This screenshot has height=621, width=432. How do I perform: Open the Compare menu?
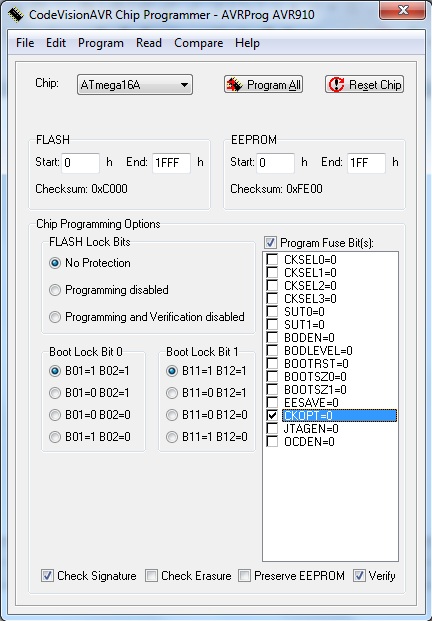pos(198,43)
